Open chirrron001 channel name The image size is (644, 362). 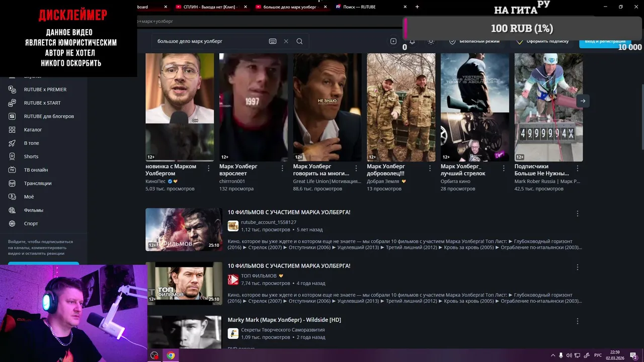point(232,181)
